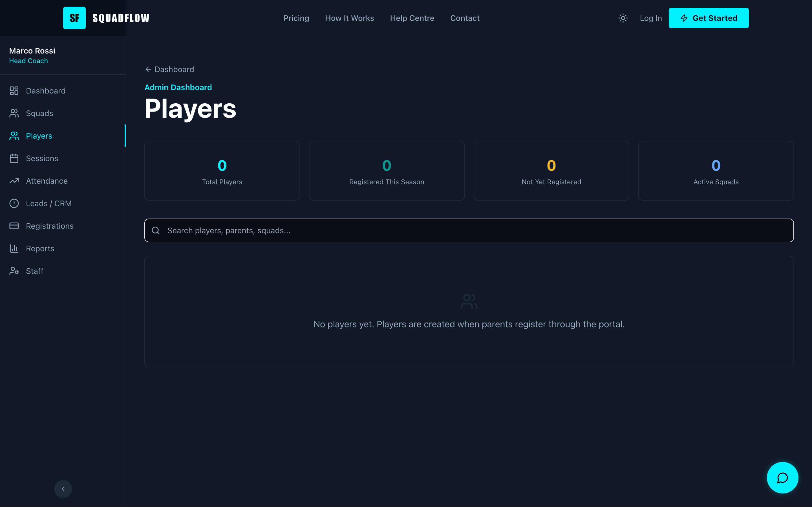Screen dimensions: 812x507
Task: Go back using the Dashboard arrow
Action: (x=148, y=69)
